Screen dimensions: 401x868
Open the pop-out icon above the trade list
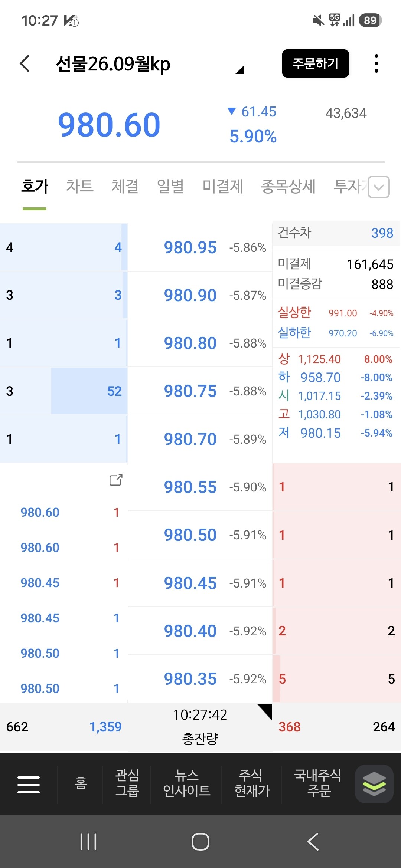pos(116,480)
